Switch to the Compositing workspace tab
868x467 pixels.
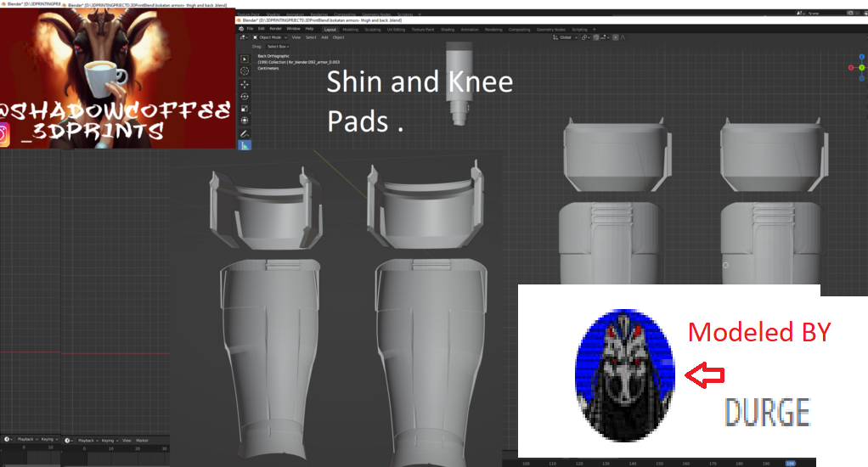519,30
